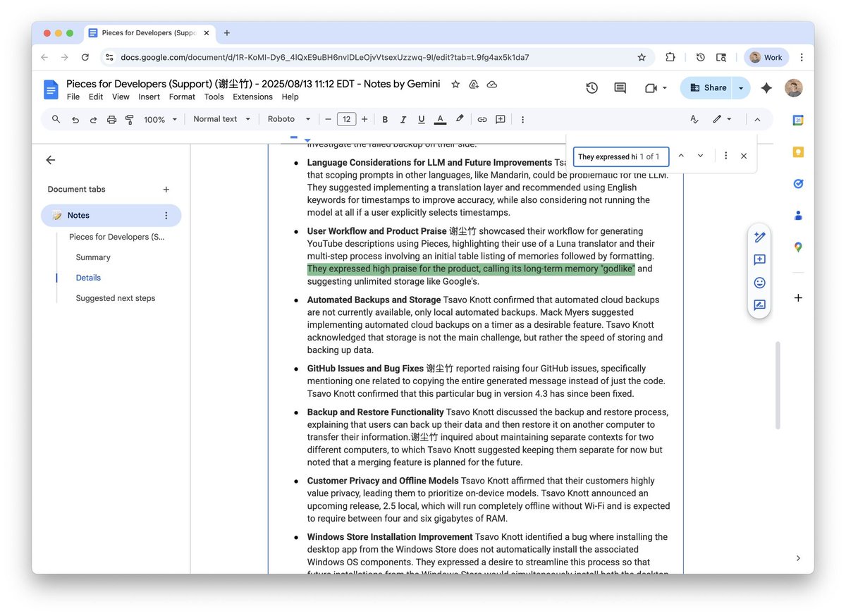Jump to Suggested next steps heading
This screenshot has height=616, width=846.
click(116, 298)
